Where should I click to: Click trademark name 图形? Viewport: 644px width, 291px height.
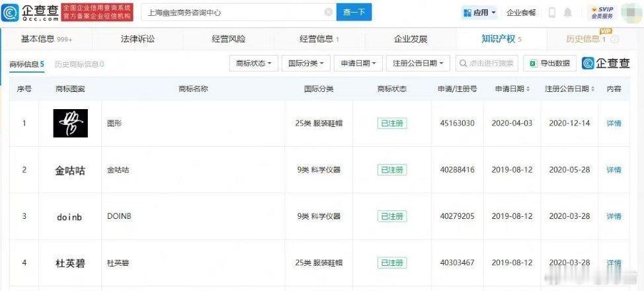(114, 123)
